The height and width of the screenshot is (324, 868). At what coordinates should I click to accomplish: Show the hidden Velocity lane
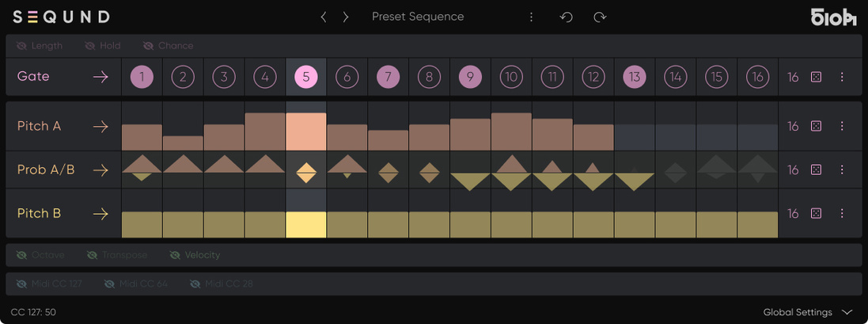click(195, 255)
